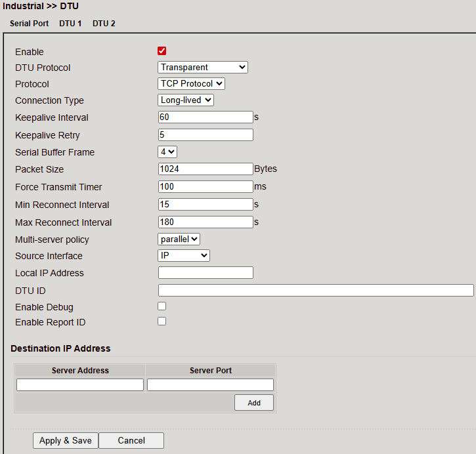Screen dimensions: 476x454
Task: Switch to the Serial Port tab
Action: [29, 23]
